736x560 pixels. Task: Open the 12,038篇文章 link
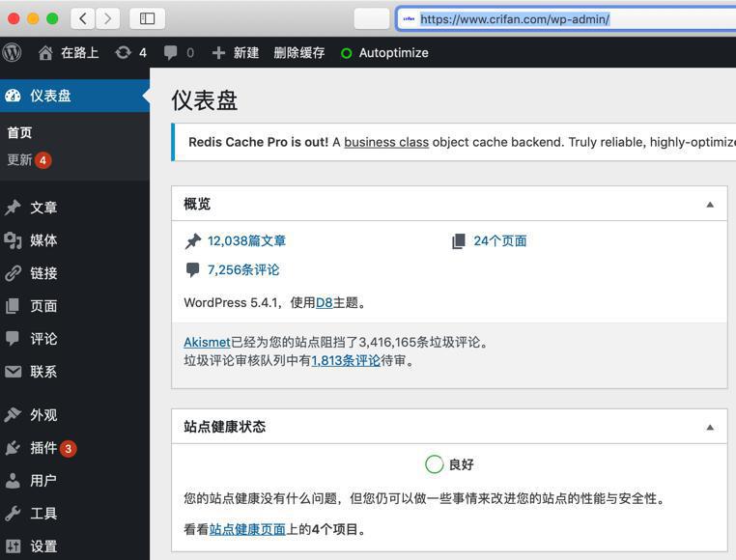247,241
